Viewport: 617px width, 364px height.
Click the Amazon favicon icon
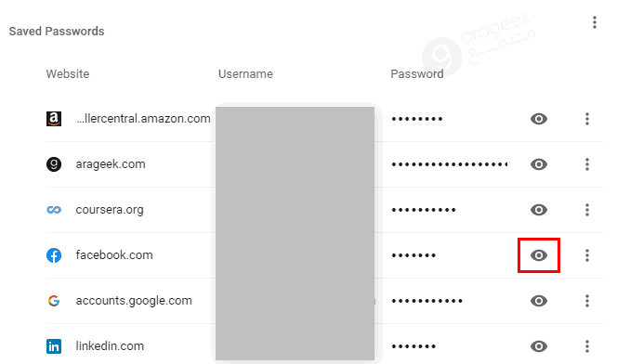tap(54, 119)
